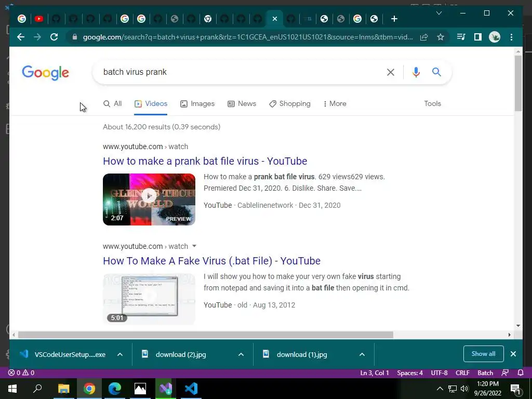Share this page via the address bar icon

pyautogui.click(x=424, y=37)
